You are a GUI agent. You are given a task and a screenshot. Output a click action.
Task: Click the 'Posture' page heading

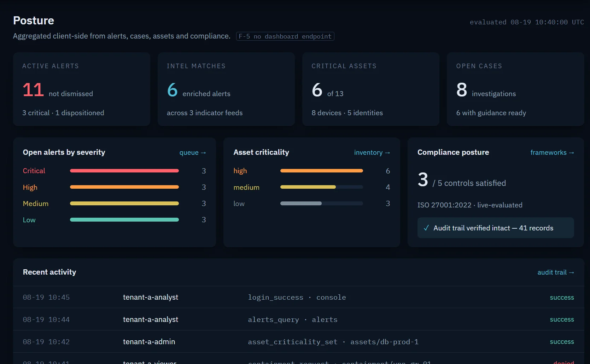click(x=34, y=20)
